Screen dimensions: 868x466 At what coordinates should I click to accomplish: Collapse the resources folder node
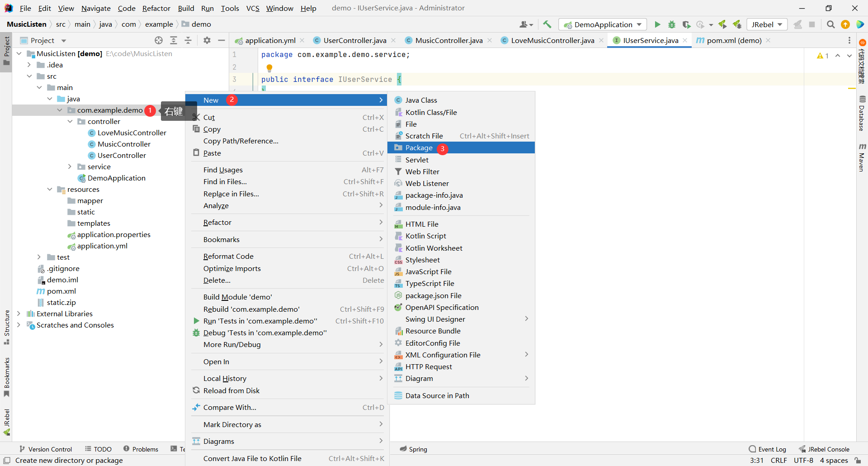[x=50, y=189]
